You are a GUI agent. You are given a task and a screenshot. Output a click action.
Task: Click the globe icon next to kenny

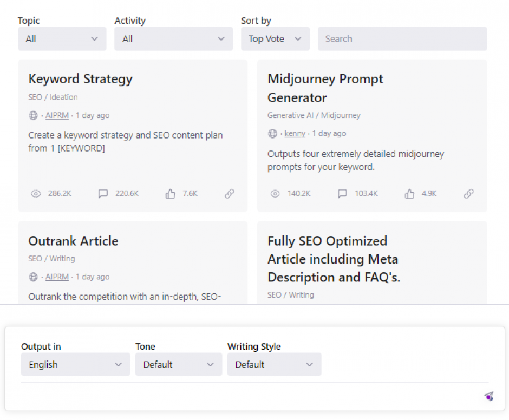point(272,134)
